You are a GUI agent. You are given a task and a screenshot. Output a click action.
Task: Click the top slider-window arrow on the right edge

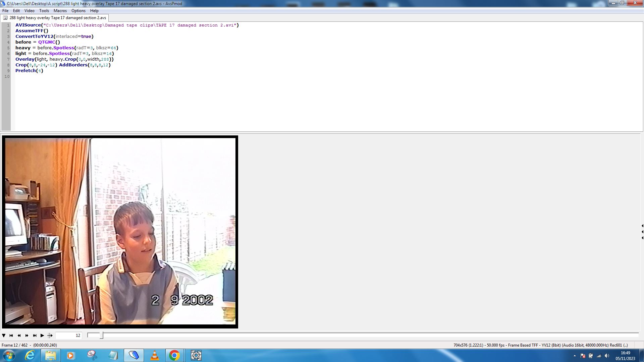point(642,226)
